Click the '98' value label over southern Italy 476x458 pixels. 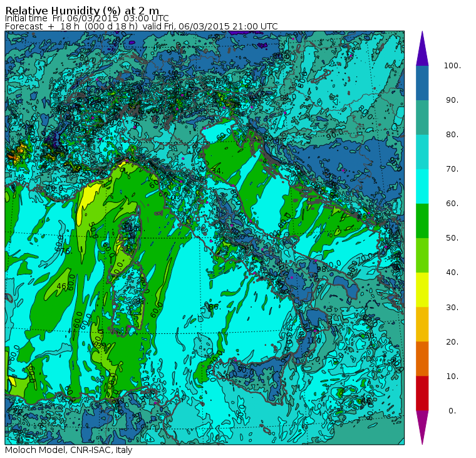pyautogui.click(x=321, y=269)
